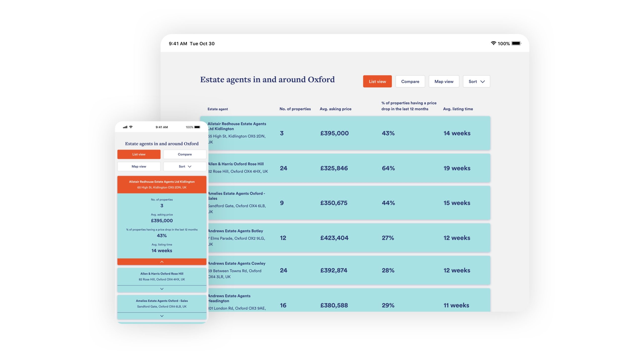
Task: Select List view on phone
Action: point(139,154)
